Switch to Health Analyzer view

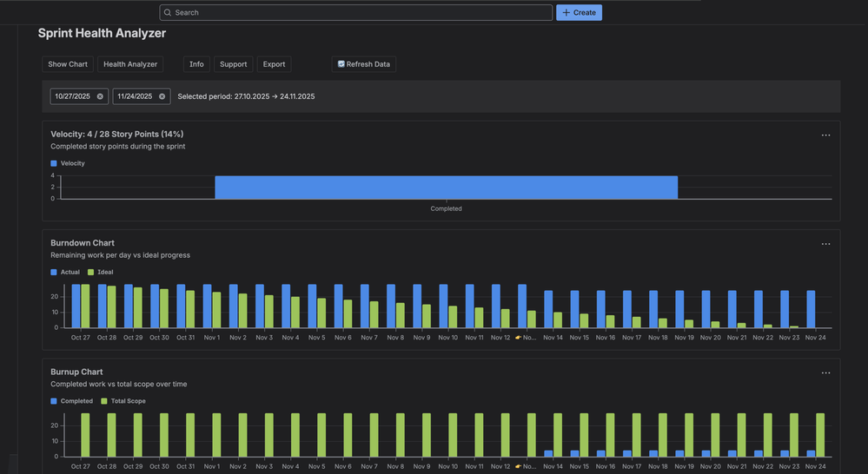coord(130,64)
